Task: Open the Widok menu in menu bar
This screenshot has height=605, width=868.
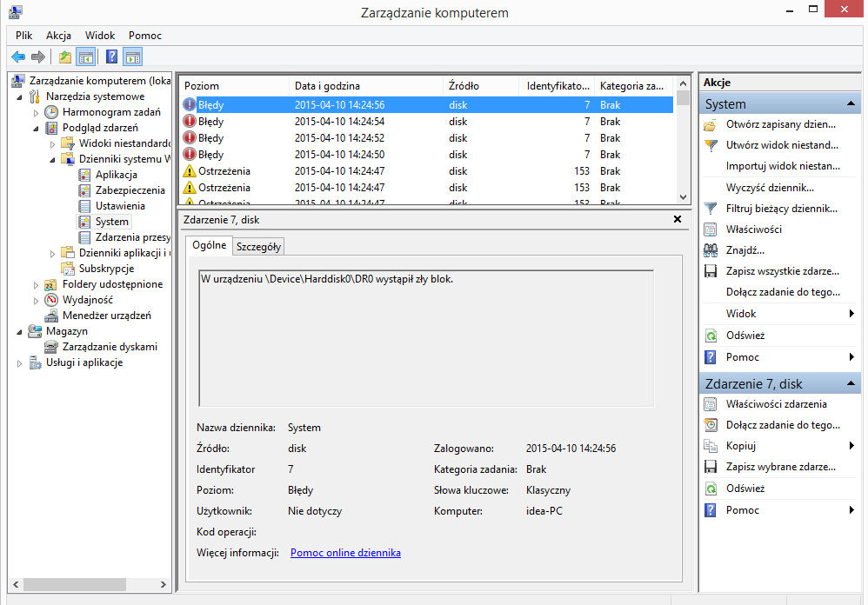Action: point(100,36)
